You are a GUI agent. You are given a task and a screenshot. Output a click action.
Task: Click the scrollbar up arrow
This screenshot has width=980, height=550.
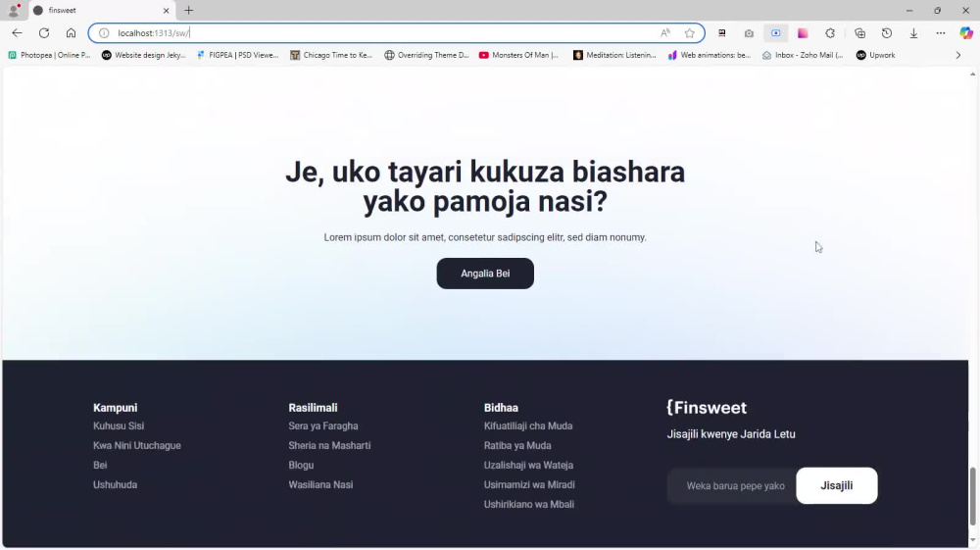[x=972, y=74]
